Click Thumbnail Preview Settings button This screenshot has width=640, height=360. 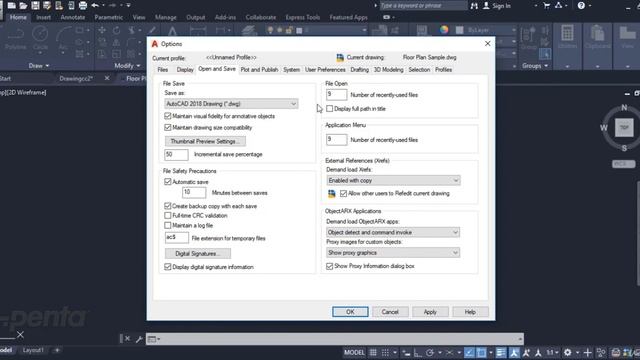[205, 141]
